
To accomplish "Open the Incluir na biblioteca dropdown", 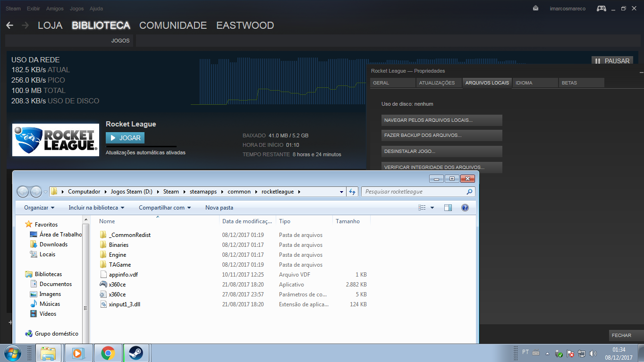I will pyautogui.click(x=96, y=208).
